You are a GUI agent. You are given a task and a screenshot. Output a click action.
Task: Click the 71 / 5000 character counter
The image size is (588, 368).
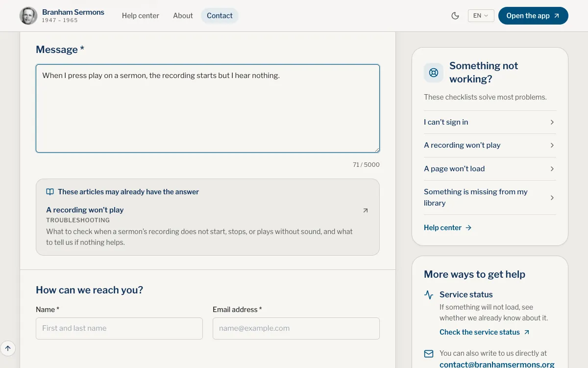point(366,165)
